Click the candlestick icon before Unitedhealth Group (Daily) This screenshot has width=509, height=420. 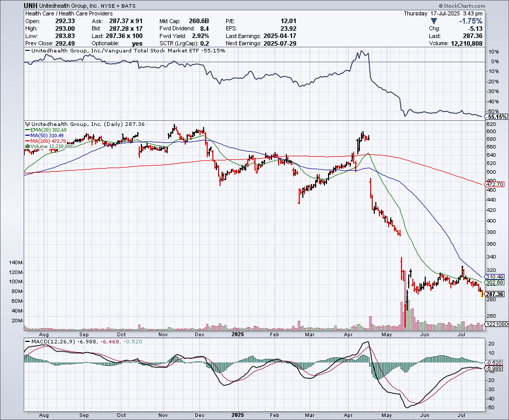28,124
